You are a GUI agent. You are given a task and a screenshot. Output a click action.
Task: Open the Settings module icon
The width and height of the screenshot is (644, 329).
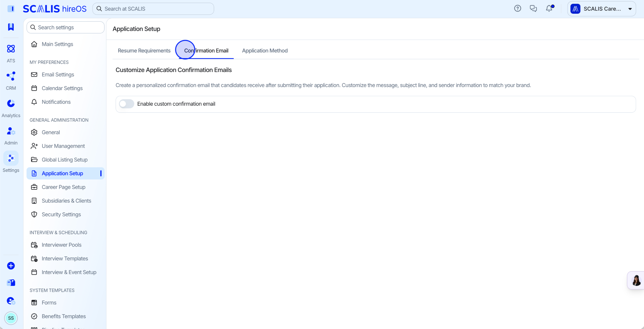[x=11, y=158]
